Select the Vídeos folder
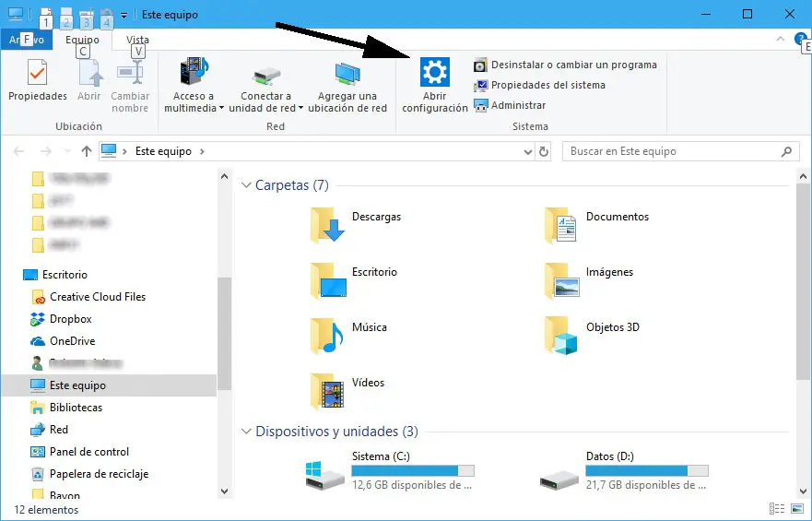This screenshot has width=812, height=521. tap(348, 390)
